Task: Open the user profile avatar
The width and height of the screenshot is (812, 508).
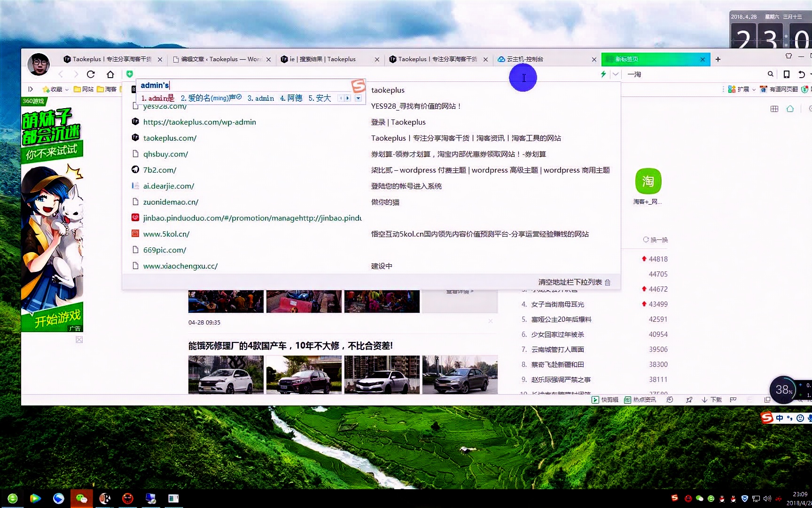Action: (39, 64)
